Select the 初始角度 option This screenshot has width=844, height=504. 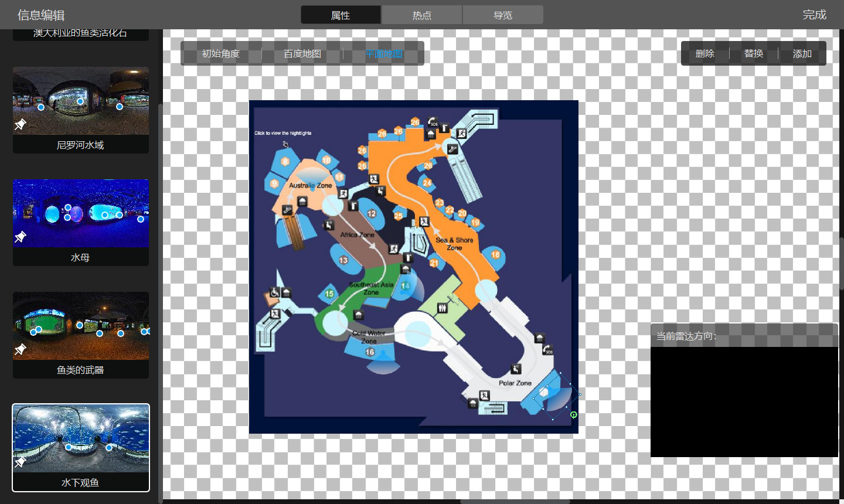[x=221, y=54]
